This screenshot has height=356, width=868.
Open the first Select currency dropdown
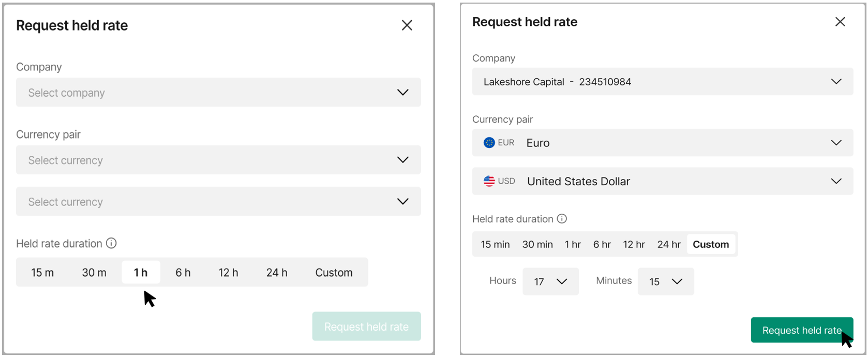(x=218, y=160)
